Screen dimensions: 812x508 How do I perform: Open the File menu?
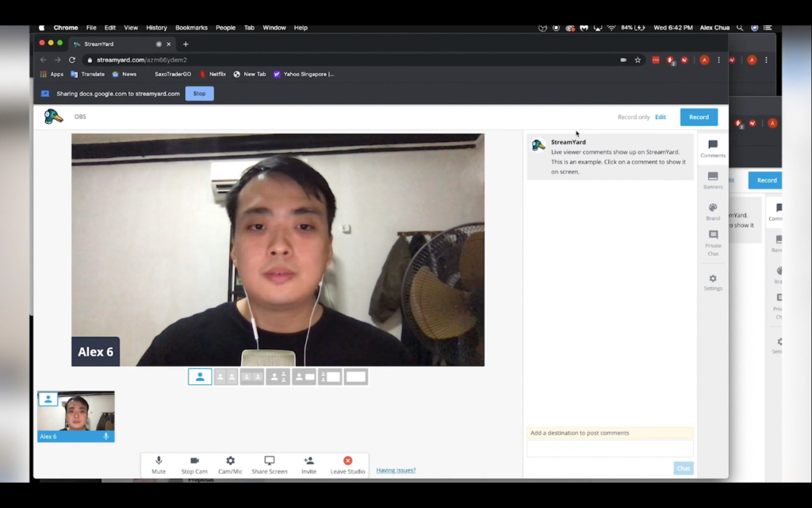pyautogui.click(x=91, y=28)
